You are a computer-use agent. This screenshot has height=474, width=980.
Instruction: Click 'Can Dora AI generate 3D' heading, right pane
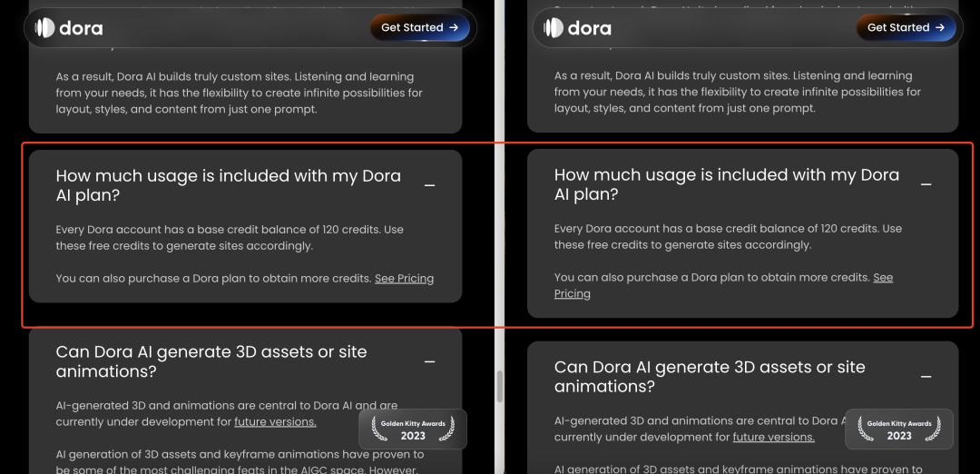710,376
